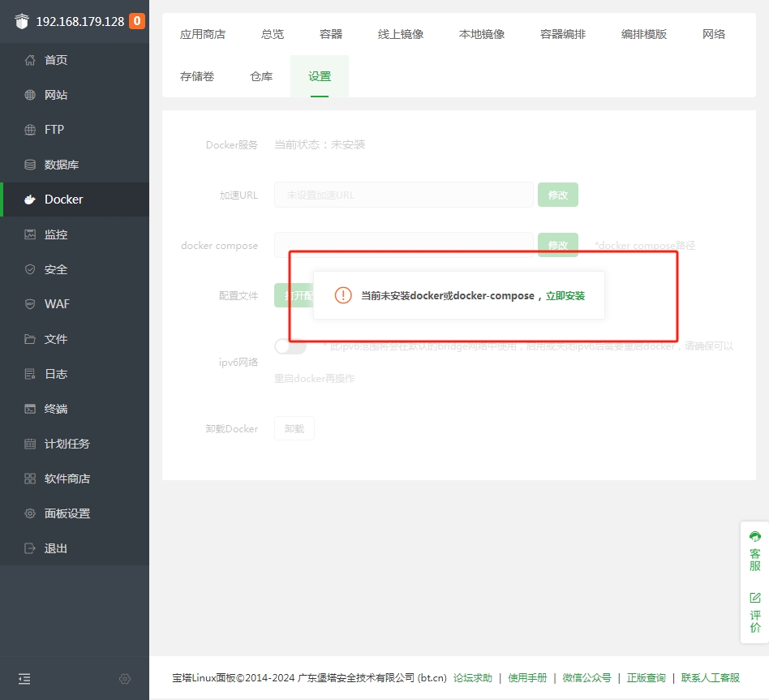Toggle the ipv6网络 switch

[290, 347]
